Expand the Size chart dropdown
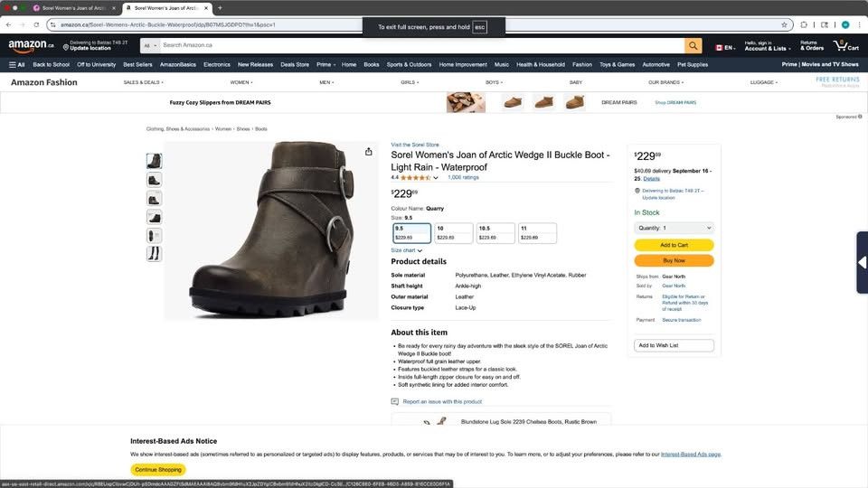This screenshot has height=488, width=868. (x=406, y=250)
